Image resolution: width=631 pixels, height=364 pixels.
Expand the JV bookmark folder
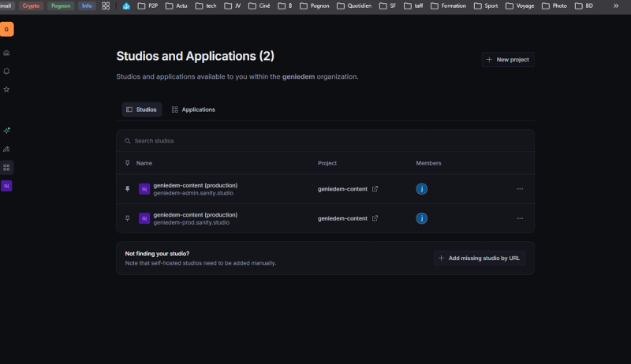tap(233, 6)
